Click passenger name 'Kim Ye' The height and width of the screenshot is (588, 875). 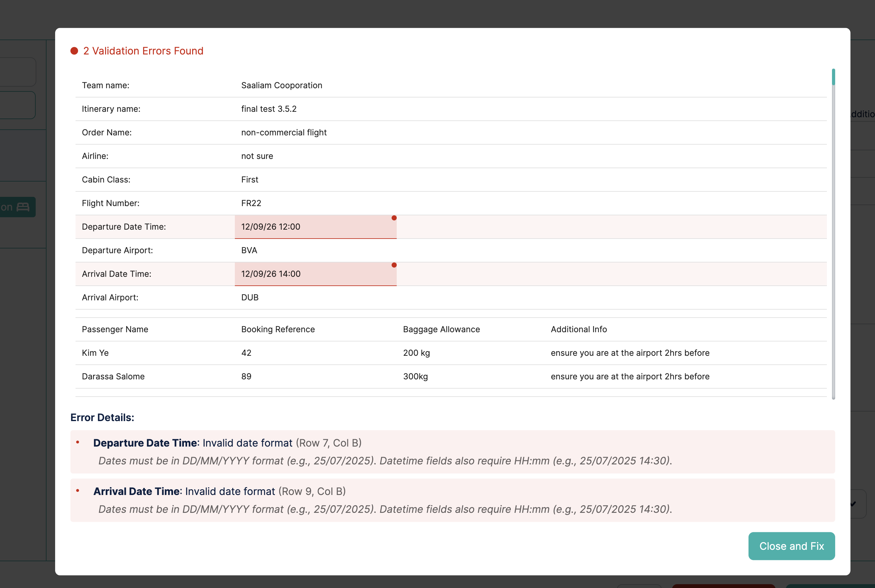coord(95,353)
